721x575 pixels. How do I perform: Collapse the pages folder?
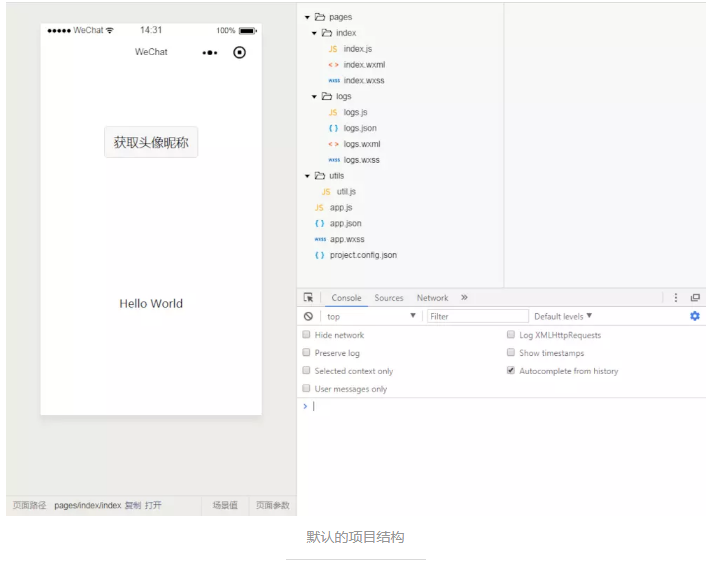tap(308, 17)
